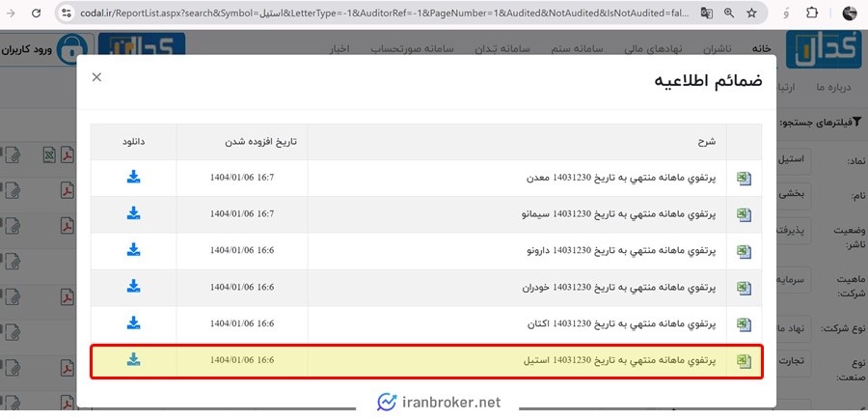Download the اکتان portfolio attachment
The width and height of the screenshot is (868, 420).
133,323
